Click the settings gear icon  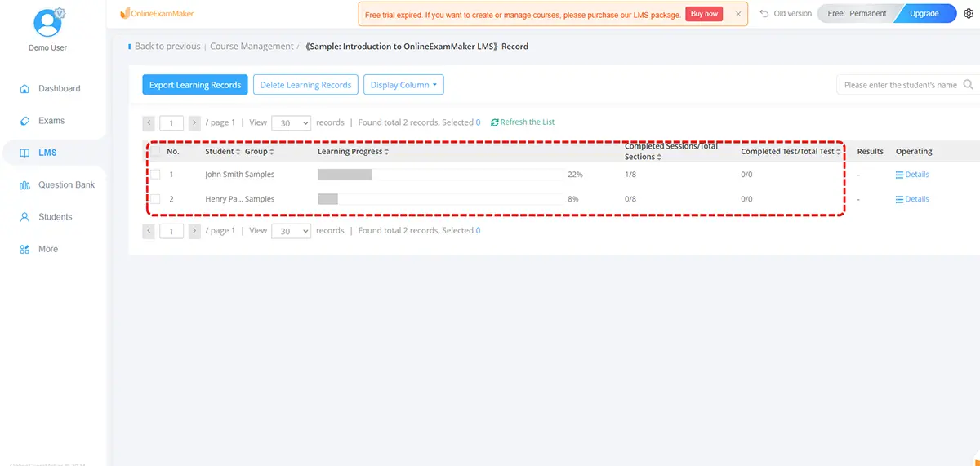(x=969, y=14)
